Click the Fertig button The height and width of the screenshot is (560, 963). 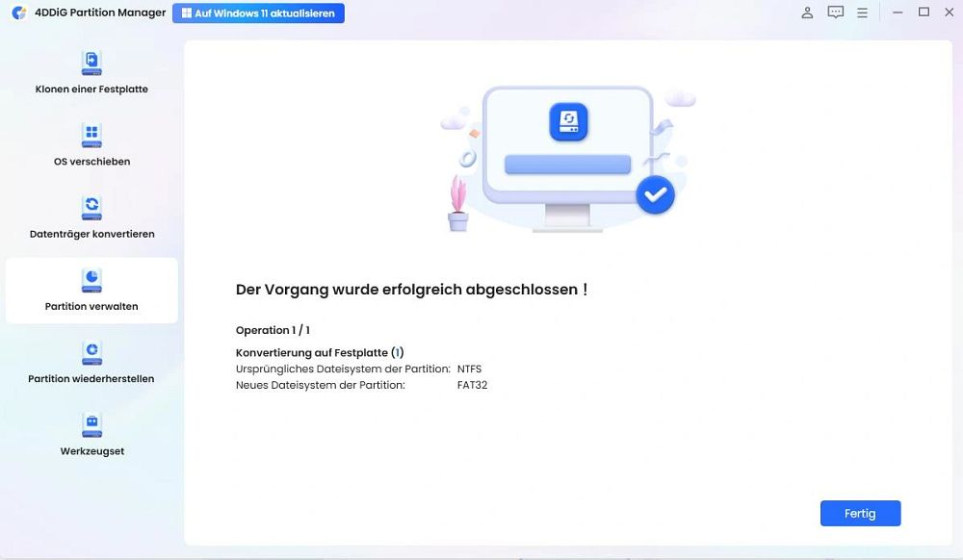point(860,514)
